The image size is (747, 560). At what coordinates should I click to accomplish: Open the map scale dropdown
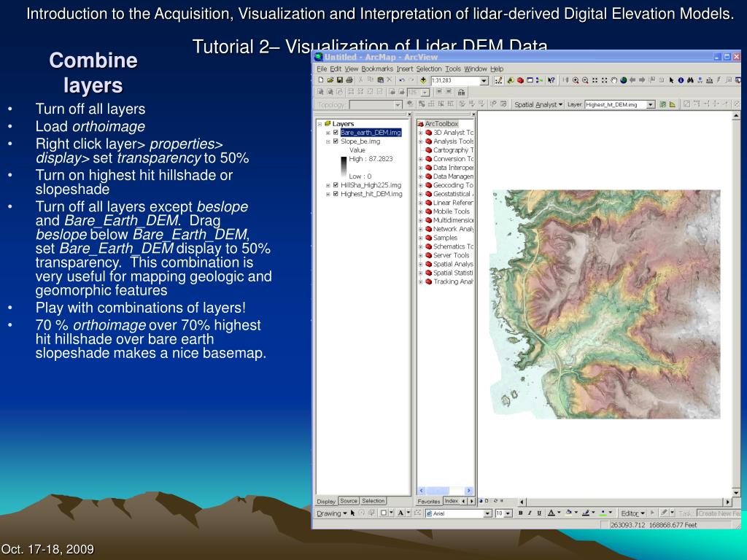coord(484,80)
